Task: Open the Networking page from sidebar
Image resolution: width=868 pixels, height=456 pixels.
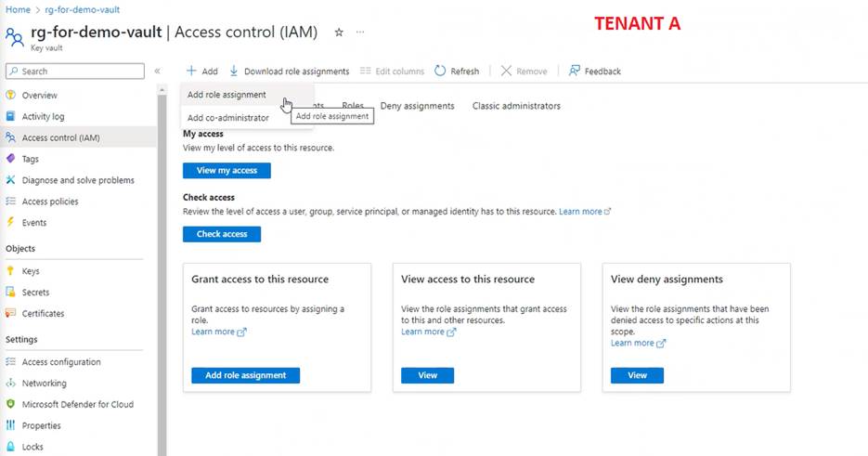Action: (x=45, y=383)
